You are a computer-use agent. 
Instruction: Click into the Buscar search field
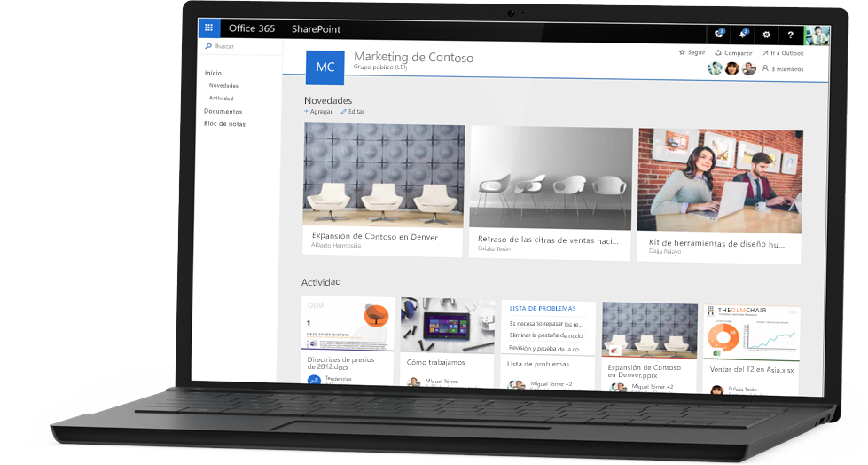click(240, 46)
